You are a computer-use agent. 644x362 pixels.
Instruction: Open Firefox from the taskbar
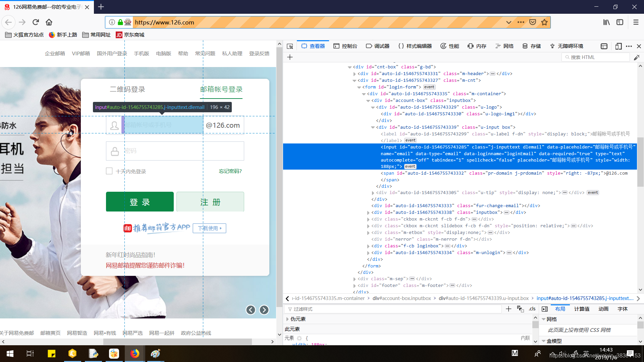[x=135, y=354]
